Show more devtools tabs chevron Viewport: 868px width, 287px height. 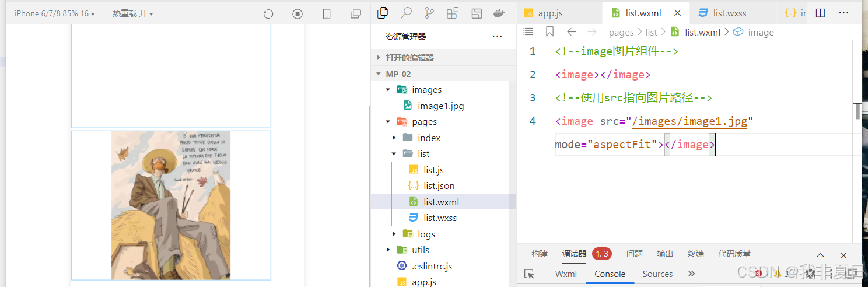[x=692, y=274]
